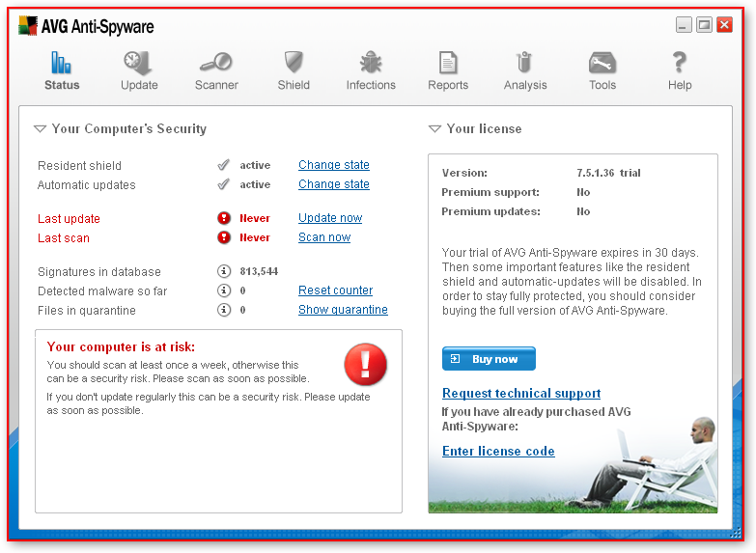Click the Your computer is at risk heading
Viewport: 756px width, 553px height.
(121, 346)
